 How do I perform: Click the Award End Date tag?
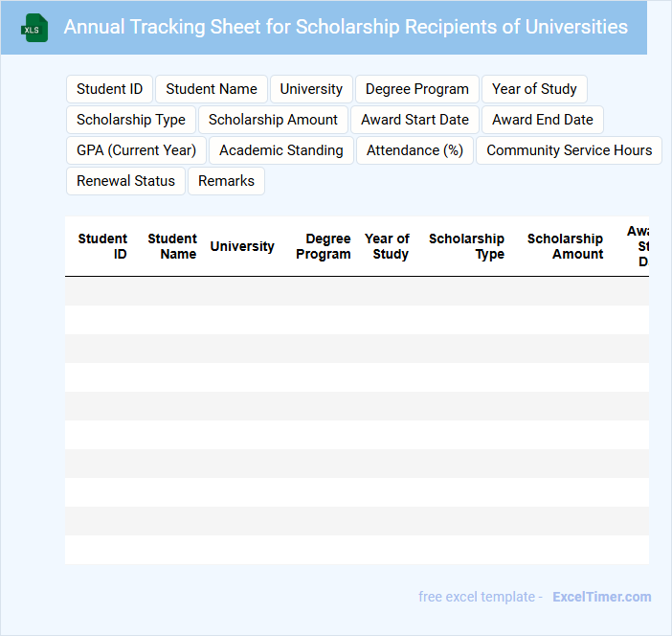(x=543, y=120)
